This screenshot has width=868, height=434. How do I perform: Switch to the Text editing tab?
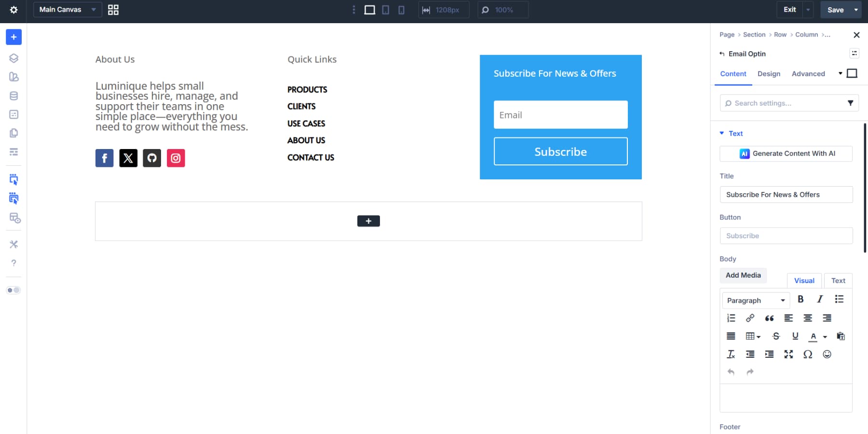coord(838,280)
